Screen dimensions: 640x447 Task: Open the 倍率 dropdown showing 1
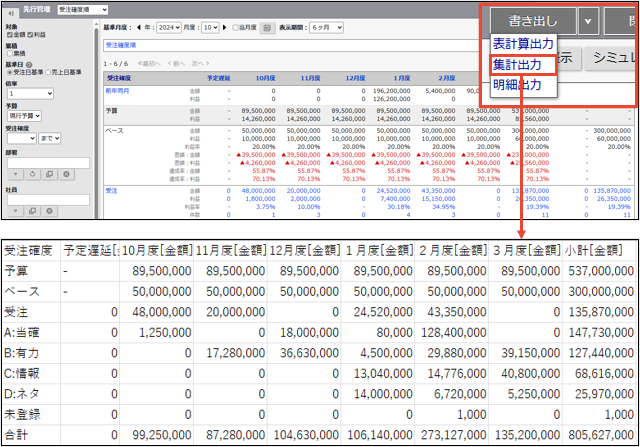(30, 93)
